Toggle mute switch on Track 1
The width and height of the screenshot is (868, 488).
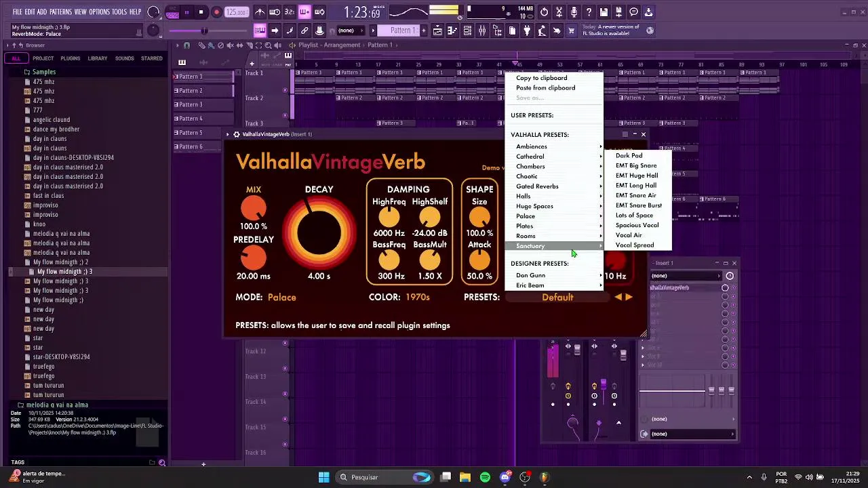pos(285,89)
